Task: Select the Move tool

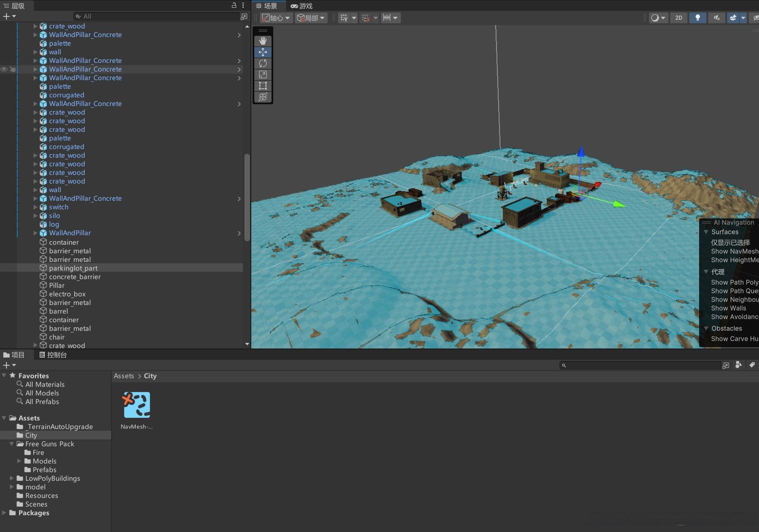Action: coord(263,52)
